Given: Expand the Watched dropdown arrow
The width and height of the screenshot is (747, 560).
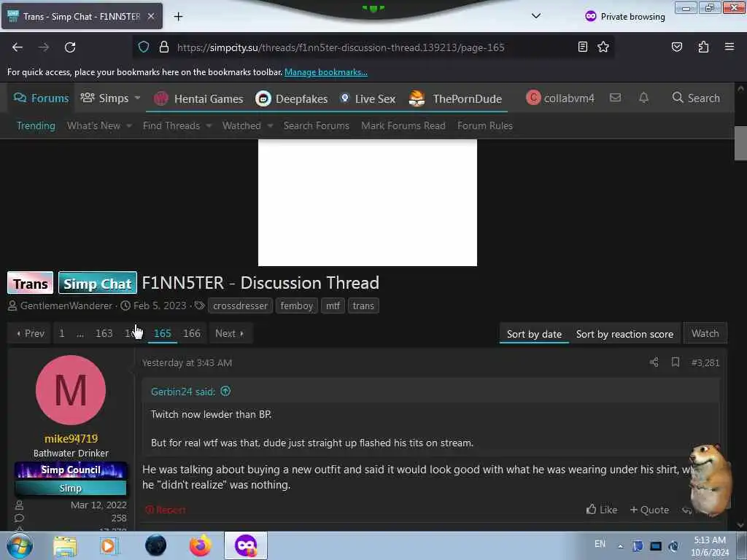Looking at the screenshot, I should [270, 125].
